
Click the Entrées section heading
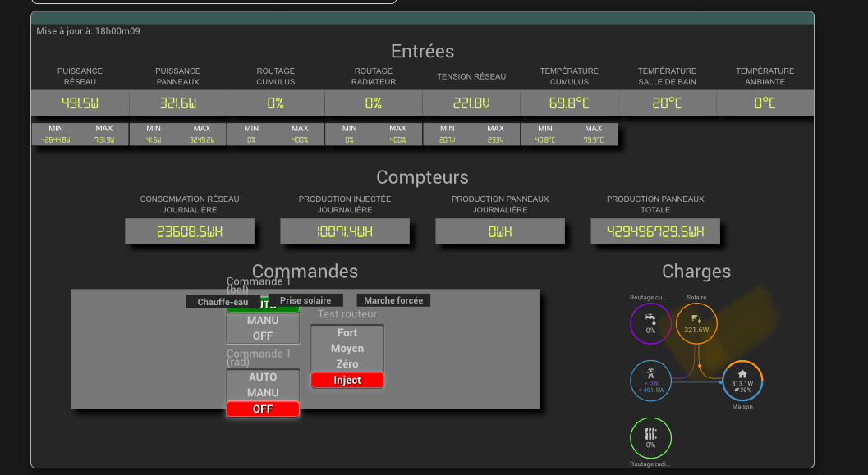422,52
